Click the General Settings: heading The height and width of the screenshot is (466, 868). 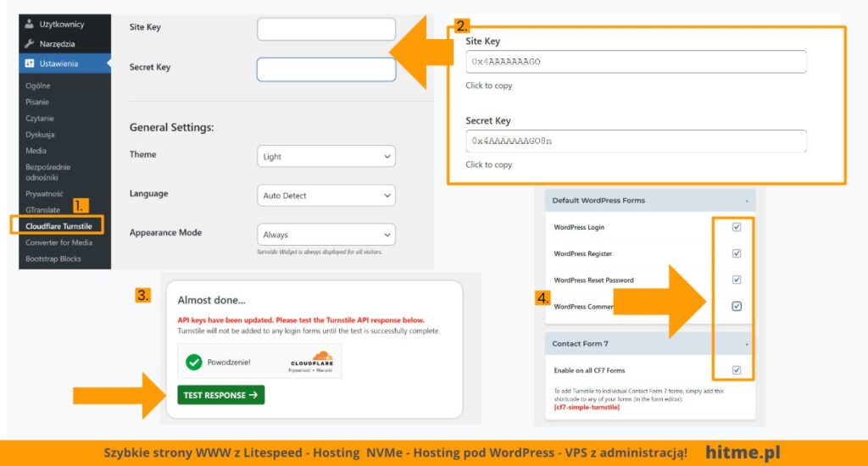coord(171,127)
